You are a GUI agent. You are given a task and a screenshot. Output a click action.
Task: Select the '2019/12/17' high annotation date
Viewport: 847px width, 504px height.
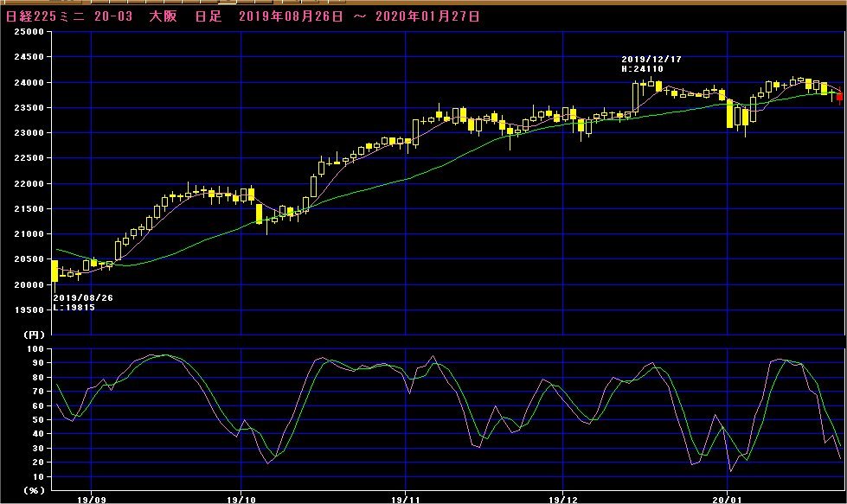coord(651,60)
